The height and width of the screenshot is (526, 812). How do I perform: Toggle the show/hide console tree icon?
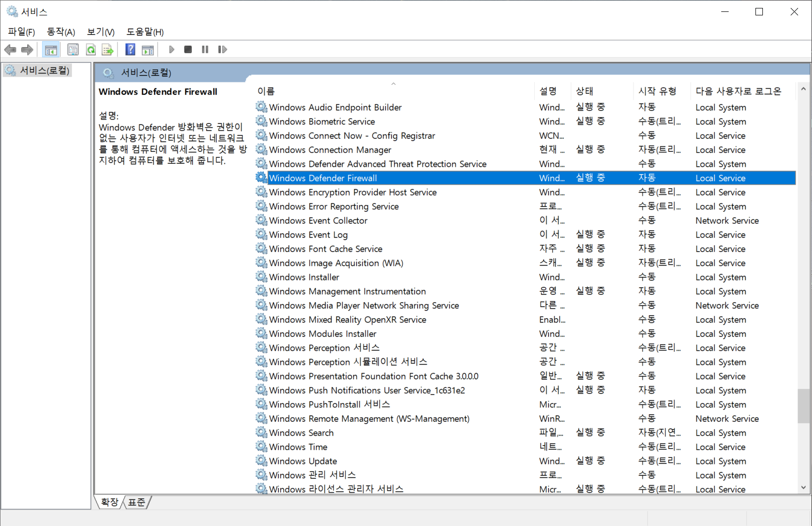click(51, 50)
